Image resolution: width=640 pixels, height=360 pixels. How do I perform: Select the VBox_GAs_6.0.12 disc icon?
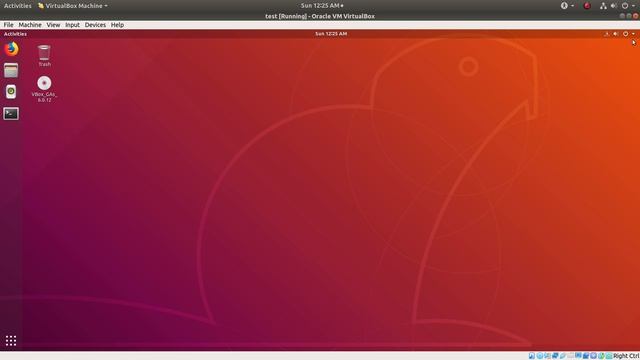point(44,89)
